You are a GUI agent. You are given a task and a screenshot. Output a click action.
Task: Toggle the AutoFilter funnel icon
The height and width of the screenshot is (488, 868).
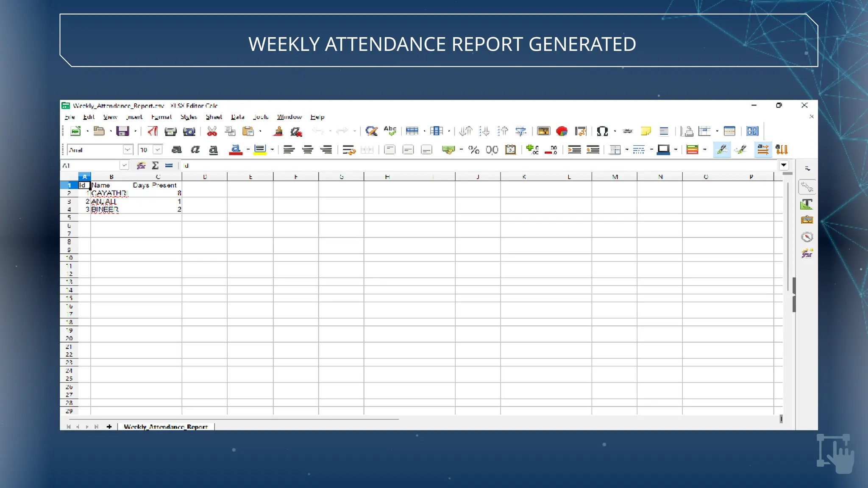[521, 131]
